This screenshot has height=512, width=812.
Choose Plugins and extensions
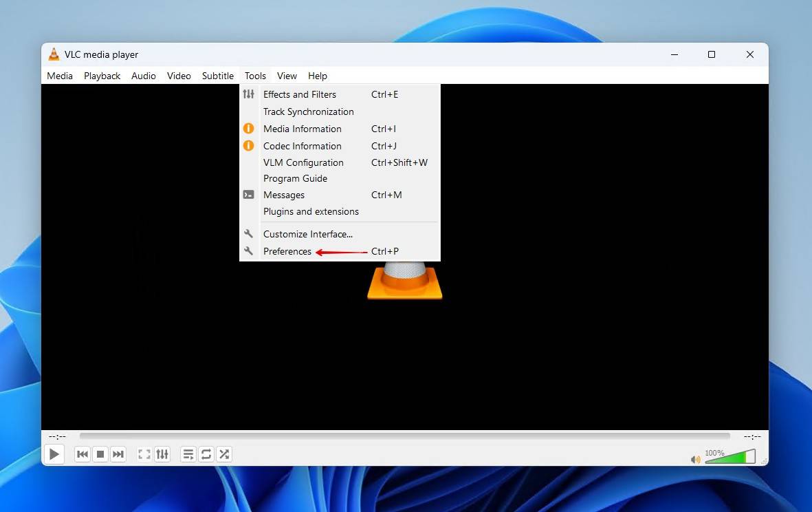[340, 211]
